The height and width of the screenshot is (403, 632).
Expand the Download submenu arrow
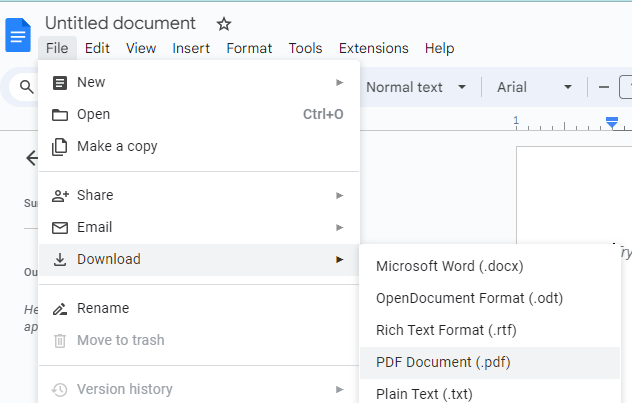(x=339, y=260)
